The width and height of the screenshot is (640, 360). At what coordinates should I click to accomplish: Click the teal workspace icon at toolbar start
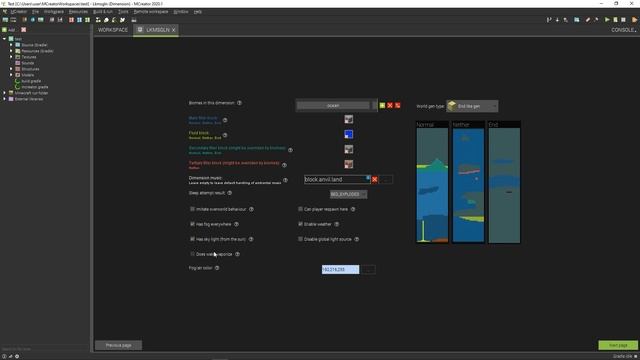pyautogui.click(x=5, y=20)
